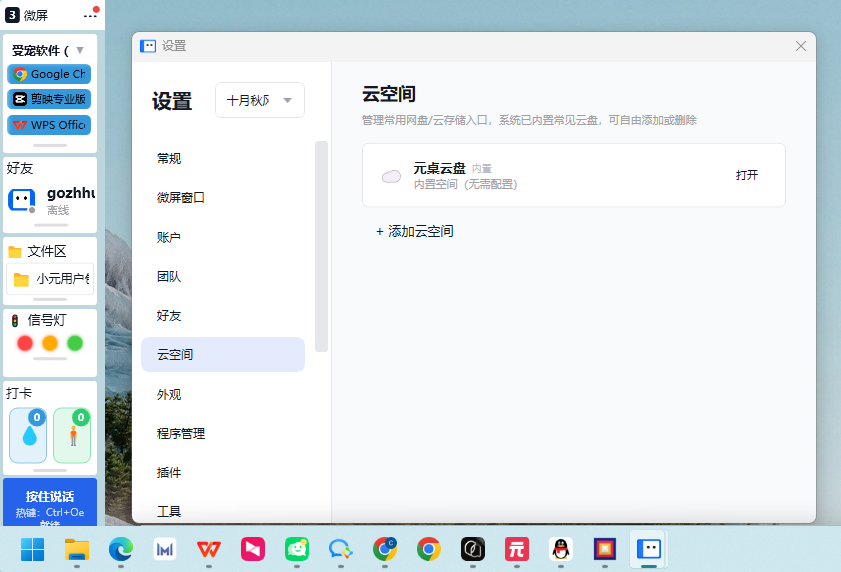This screenshot has width=841, height=572.
Task: Click the 元桌云盘 cloud icon
Action: (x=391, y=176)
